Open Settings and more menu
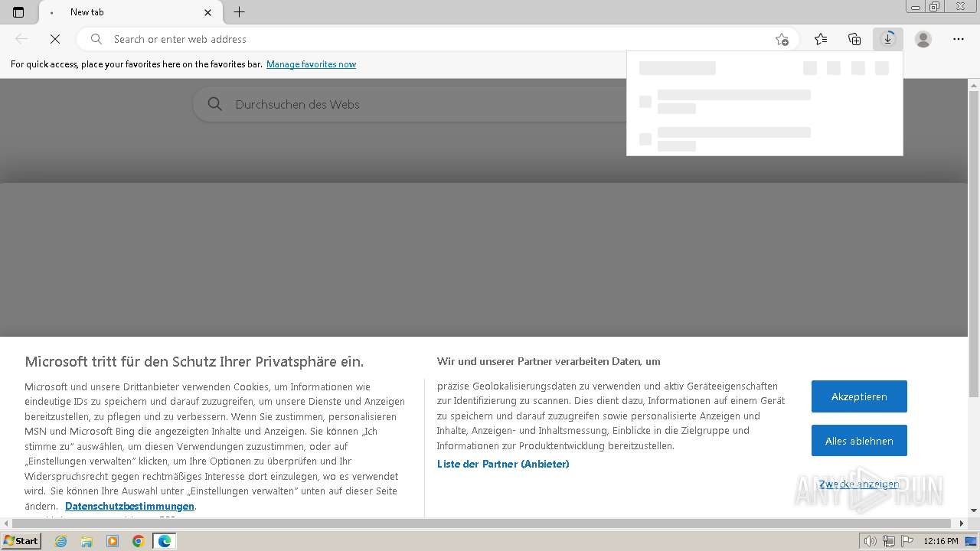980x551 pixels. (x=959, y=39)
